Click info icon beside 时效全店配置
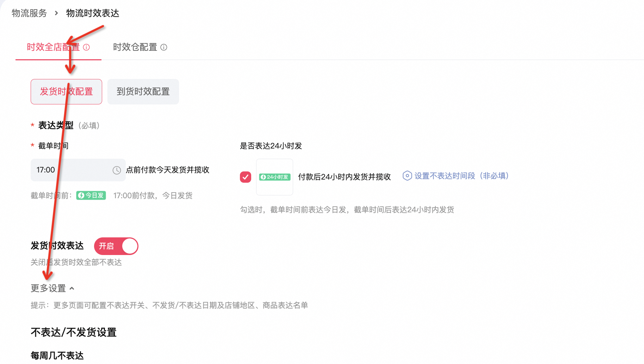 [86, 47]
